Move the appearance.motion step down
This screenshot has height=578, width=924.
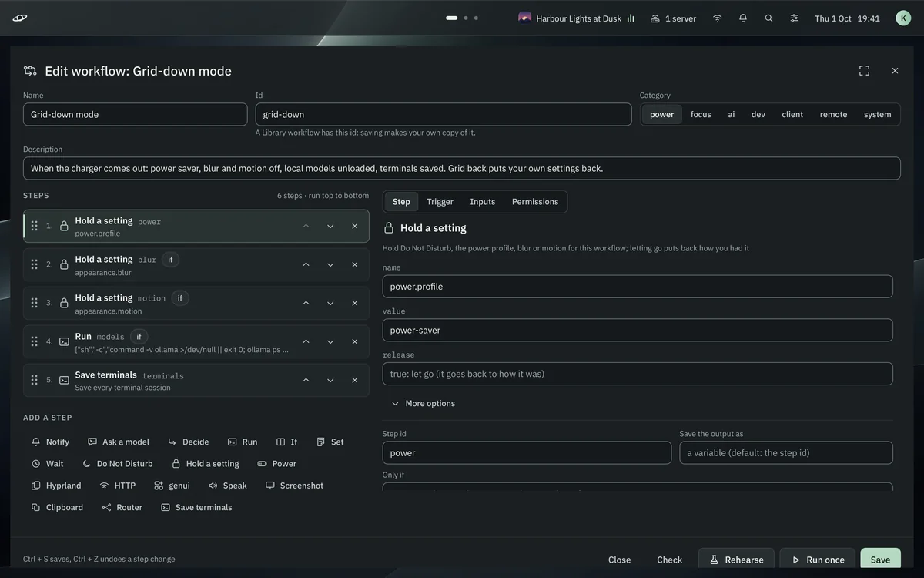coord(330,303)
